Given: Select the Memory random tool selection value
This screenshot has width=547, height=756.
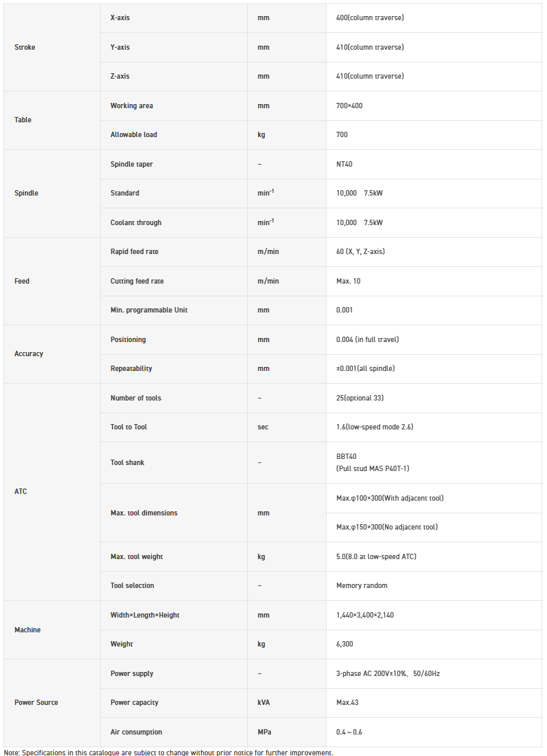Looking at the screenshot, I should tap(362, 585).
